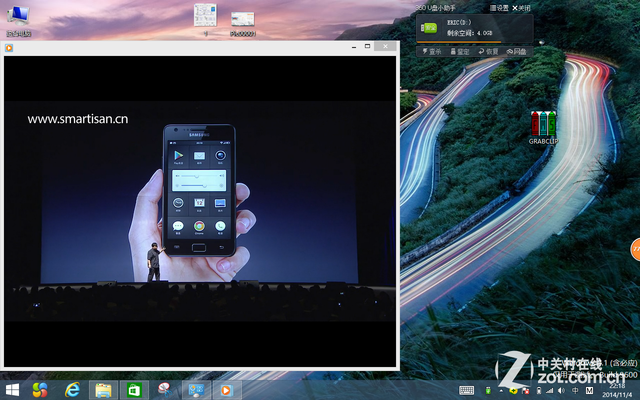Open Internet Explorer from the taskbar
The height and width of the screenshot is (400, 640).
point(72,390)
